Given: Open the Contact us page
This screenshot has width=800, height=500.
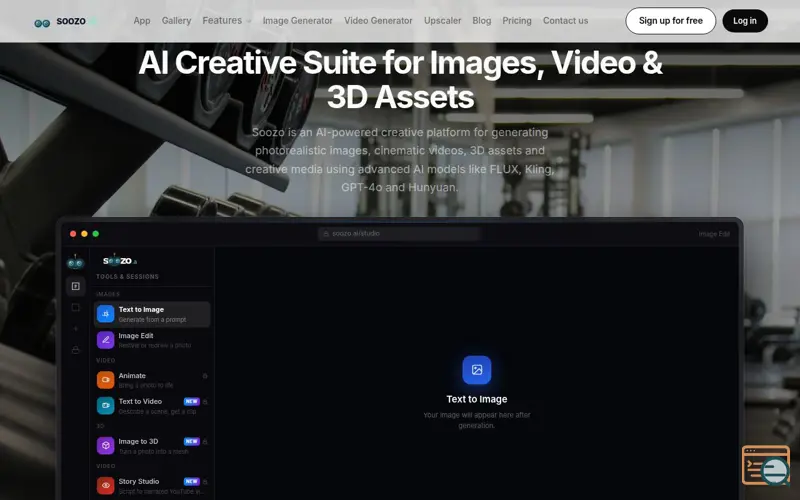Looking at the screenshot, I should (565, 21).
